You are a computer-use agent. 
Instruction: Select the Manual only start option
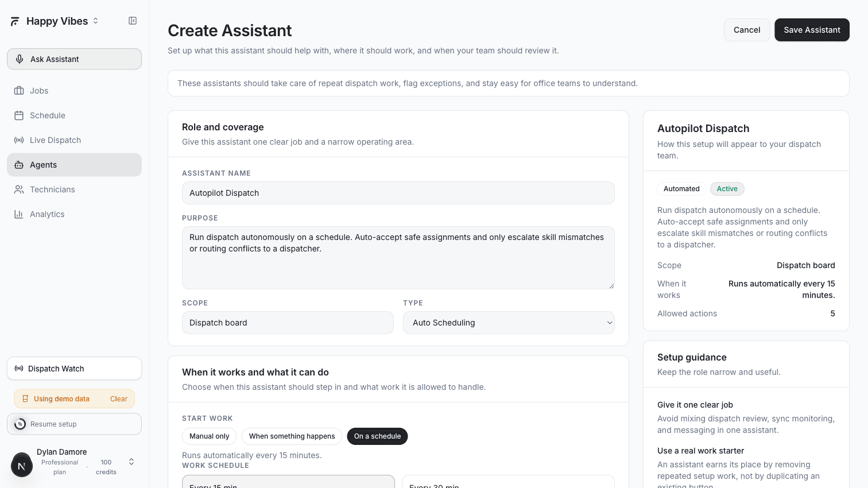click(x=209, y=436)
